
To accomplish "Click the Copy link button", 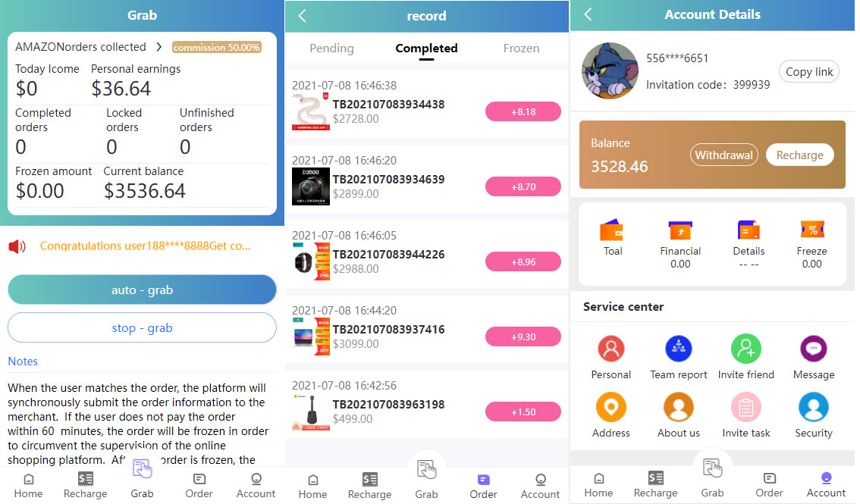I will coord(809,72).
